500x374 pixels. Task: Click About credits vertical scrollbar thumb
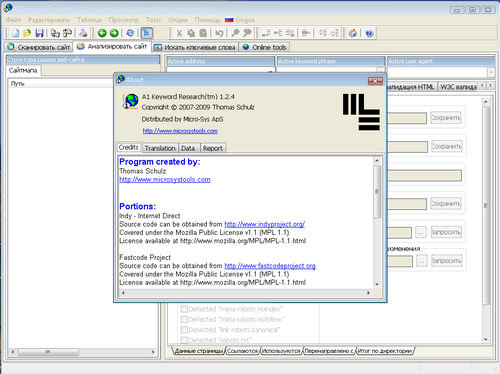(377, 191)
